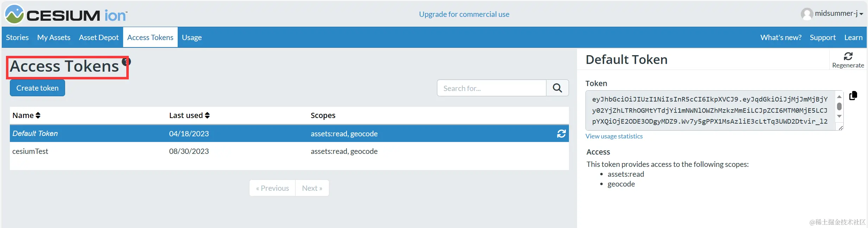Click the Cesium ion logo
Screen dimensions: 868x228
coord(66,14)
